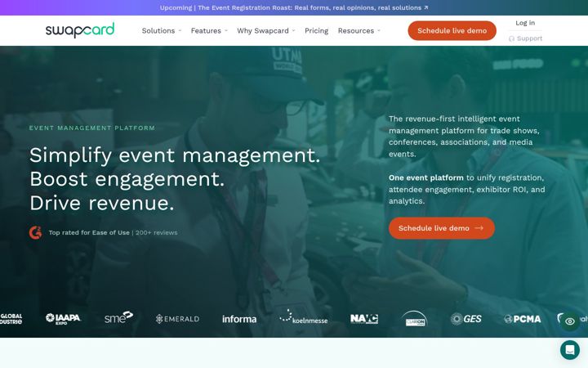588x368 pixels.
Task: Expand the Features menu
Action: (x=209, y=31)
